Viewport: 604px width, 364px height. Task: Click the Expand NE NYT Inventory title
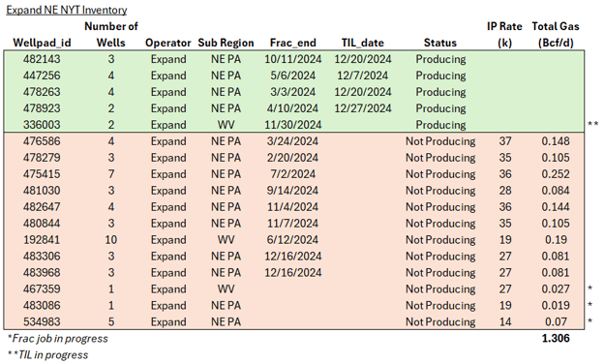pyautogui.click(x=67, y=10)
